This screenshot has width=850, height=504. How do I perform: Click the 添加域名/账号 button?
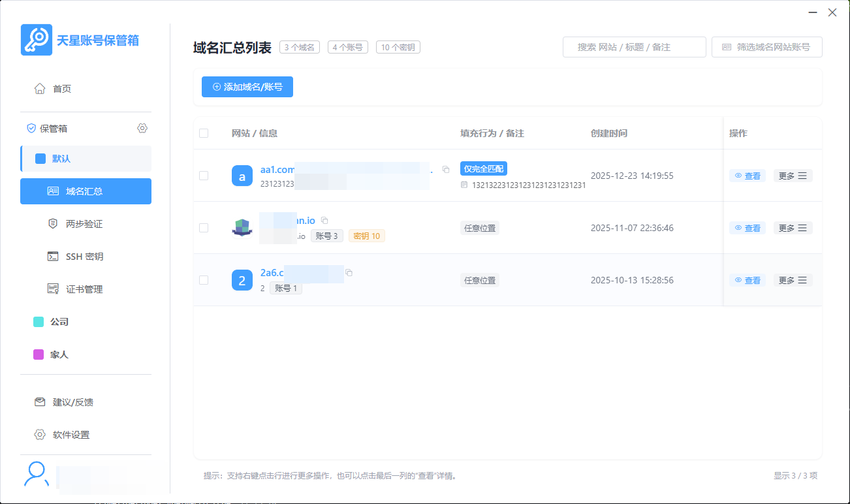pos(247,86)
